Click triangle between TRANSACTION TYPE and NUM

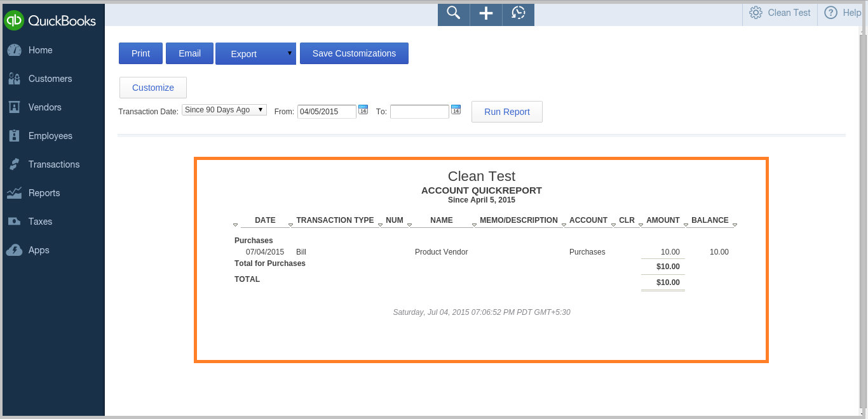point(380,225)
